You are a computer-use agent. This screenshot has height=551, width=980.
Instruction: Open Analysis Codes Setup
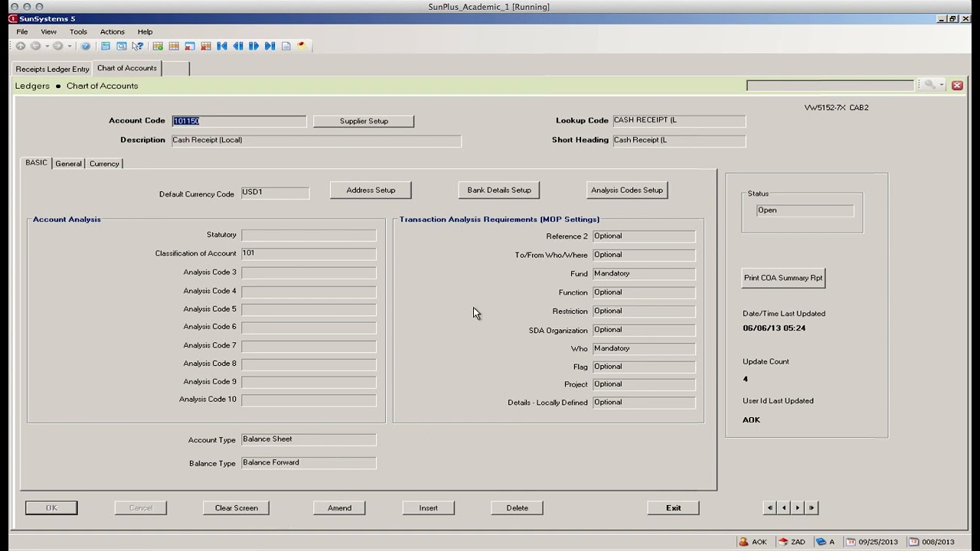click(627, 190)
